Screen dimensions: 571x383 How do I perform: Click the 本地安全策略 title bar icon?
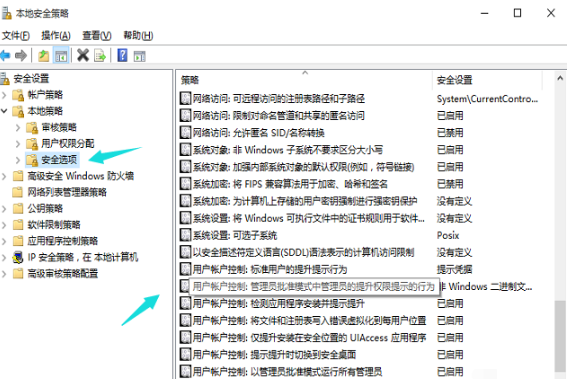(x=6, y=13)
